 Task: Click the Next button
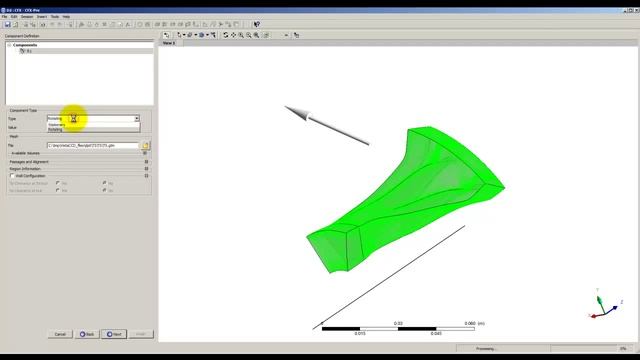[114, 334]
